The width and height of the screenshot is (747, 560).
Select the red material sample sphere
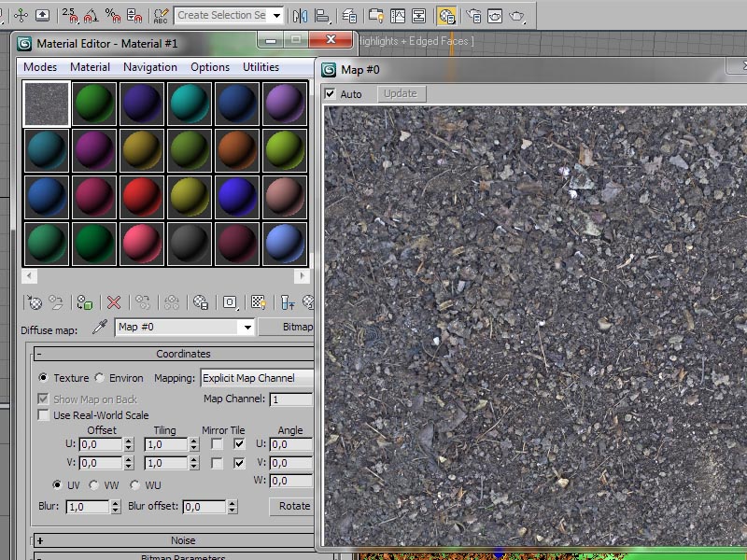point(141,198)
